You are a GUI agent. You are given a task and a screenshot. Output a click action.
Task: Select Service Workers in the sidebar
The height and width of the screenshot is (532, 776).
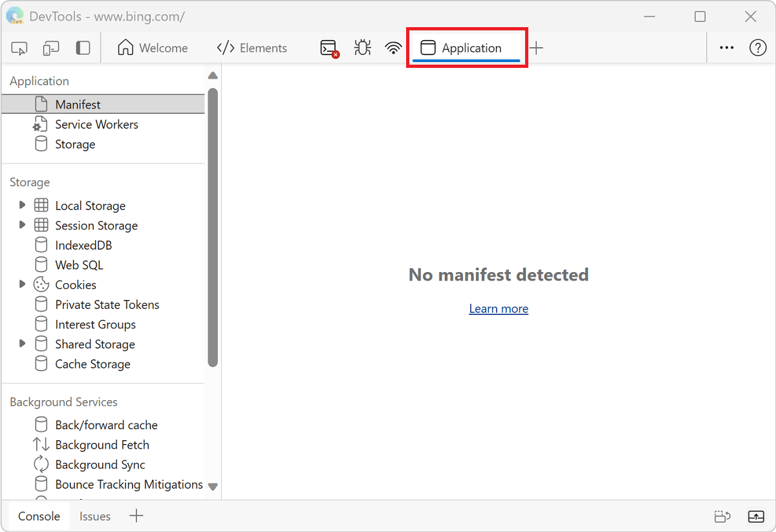click(103, 124)
